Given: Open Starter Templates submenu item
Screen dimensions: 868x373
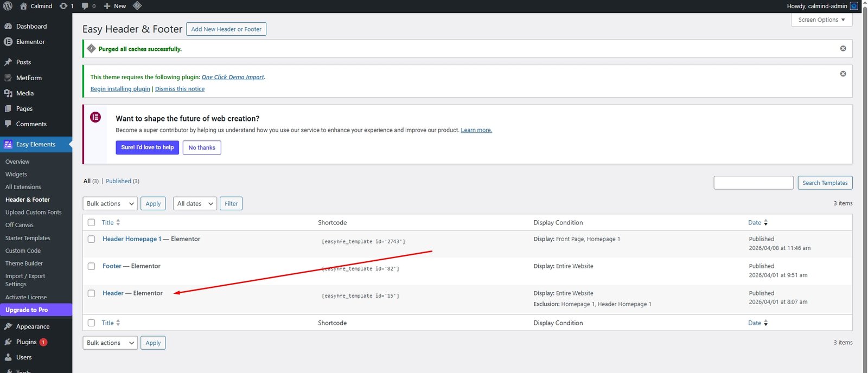Looking at the screenshot, I should tap(28, 238).
